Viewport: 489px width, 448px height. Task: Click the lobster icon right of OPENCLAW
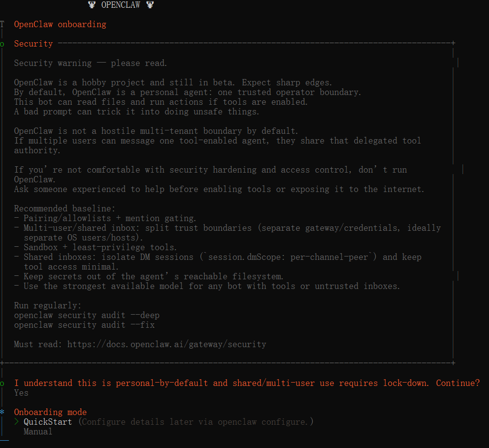[x=150, y=5]
